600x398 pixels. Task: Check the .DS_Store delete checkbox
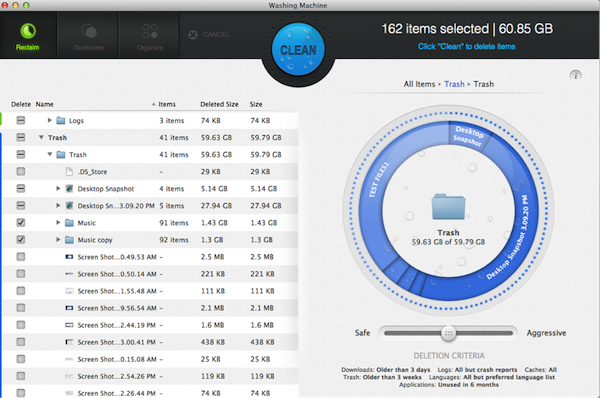pyautogui.click(x=21, y=171)
